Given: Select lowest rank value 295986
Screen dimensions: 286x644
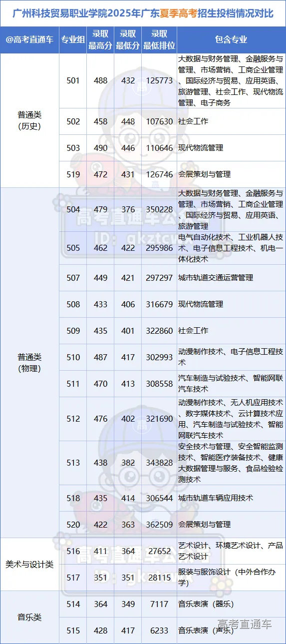Looking at the screenshot, I should coord(159,248).
